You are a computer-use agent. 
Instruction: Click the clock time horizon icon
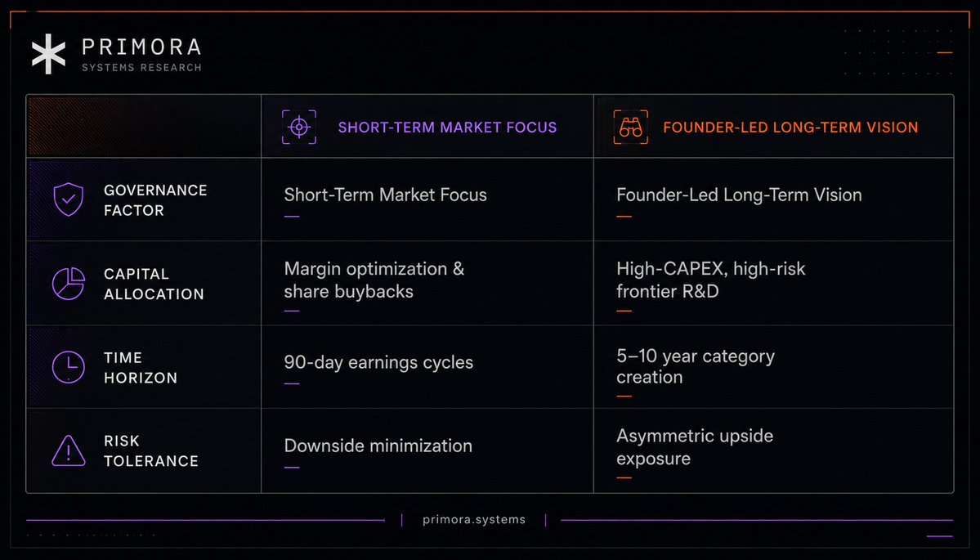(x=68, y=367)
